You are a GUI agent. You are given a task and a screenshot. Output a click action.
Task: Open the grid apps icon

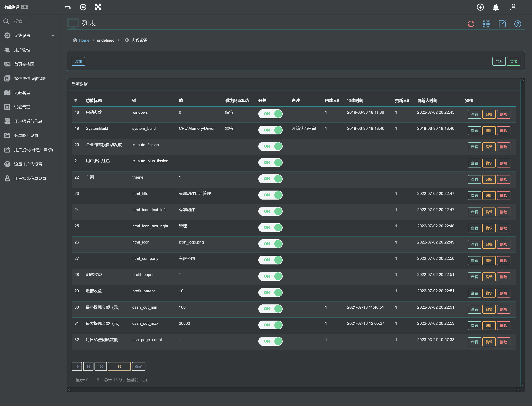[x=486, y=24]
